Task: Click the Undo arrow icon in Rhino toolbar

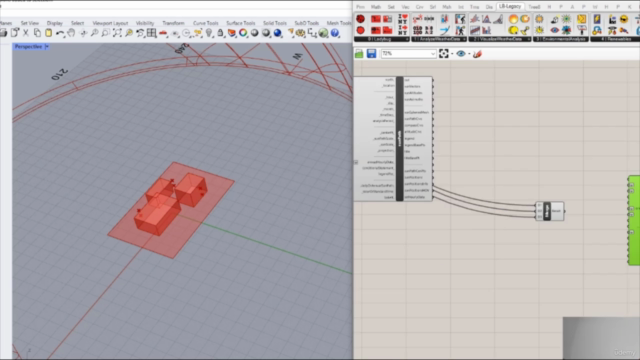Action: tap(60, 33)
